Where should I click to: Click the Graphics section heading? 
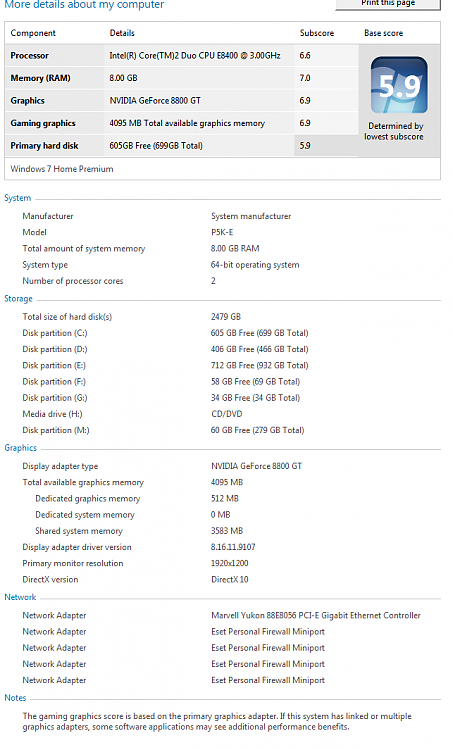pos(21,448)
